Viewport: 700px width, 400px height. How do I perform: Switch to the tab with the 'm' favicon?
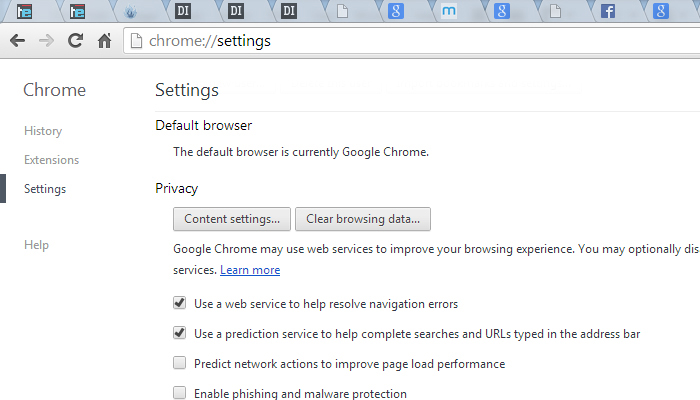click(449, 11)
